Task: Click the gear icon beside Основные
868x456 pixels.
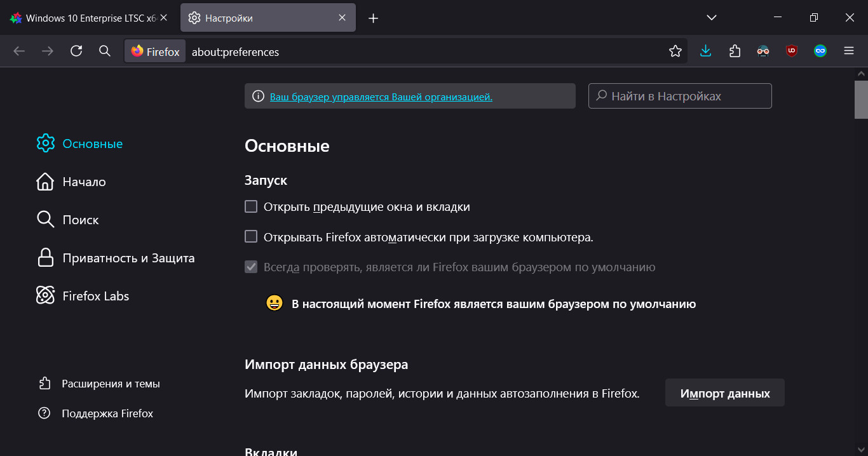Action: pos(45,144)
